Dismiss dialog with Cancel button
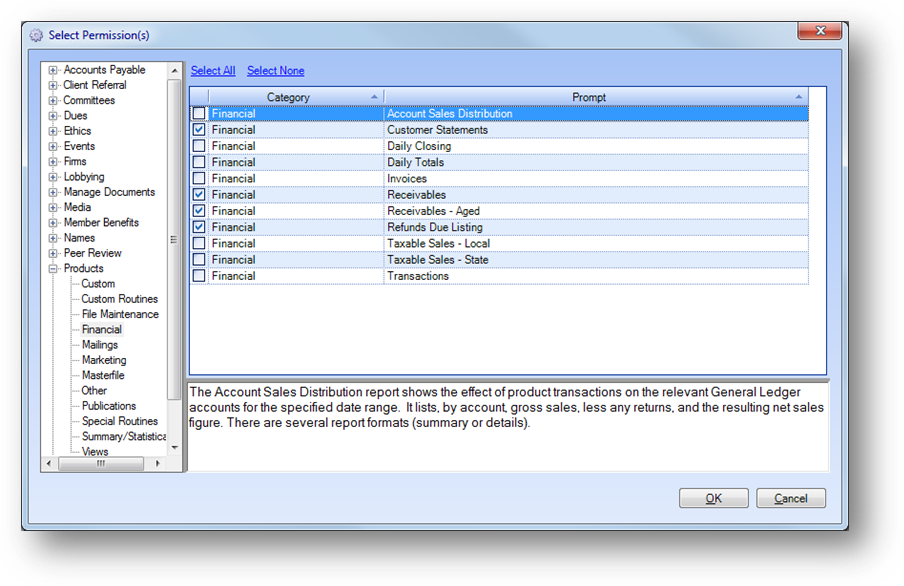 (x=791, y=498)
